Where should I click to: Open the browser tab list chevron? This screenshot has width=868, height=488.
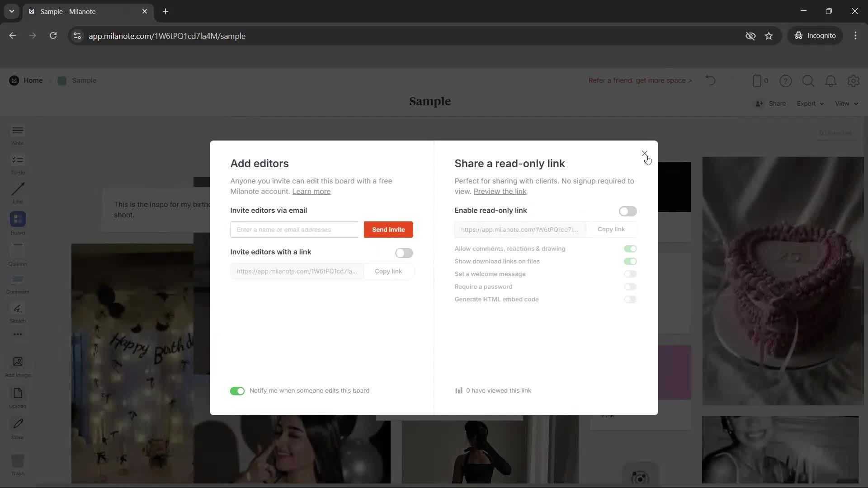pos(11,11)
